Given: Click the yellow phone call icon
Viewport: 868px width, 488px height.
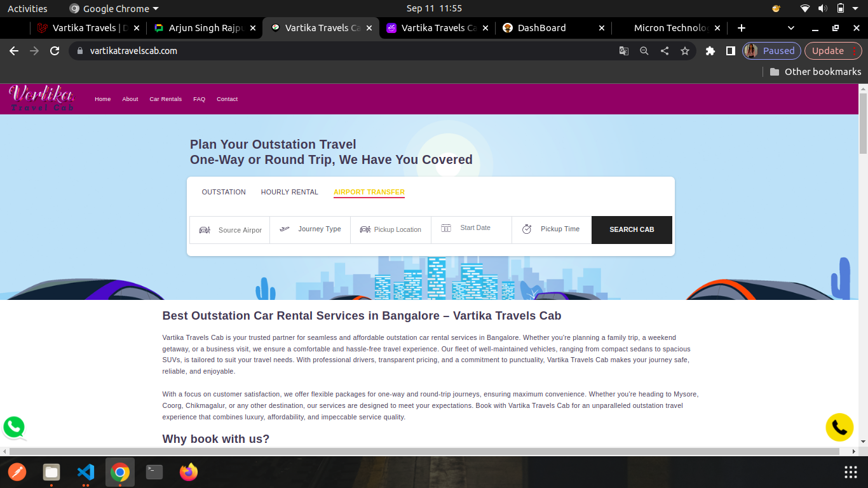Looking at the screenshot, I should (x=839, y=427).
